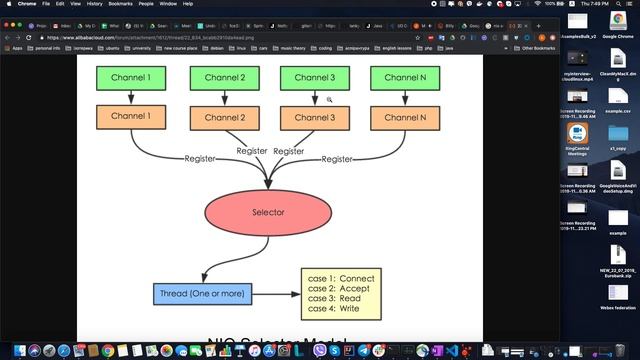
Task: Open Launchpad rocket icon in Dock
Action: (49, 351)
